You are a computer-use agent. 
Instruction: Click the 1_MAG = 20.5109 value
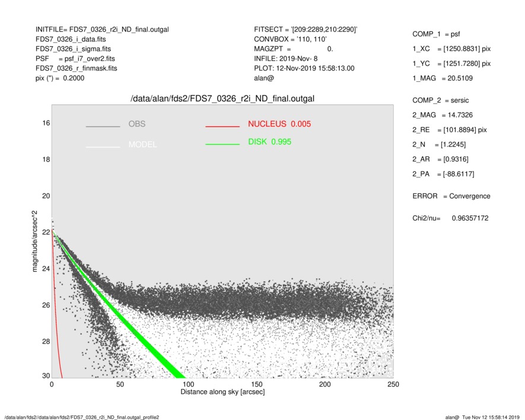click(x=443, y=78)
